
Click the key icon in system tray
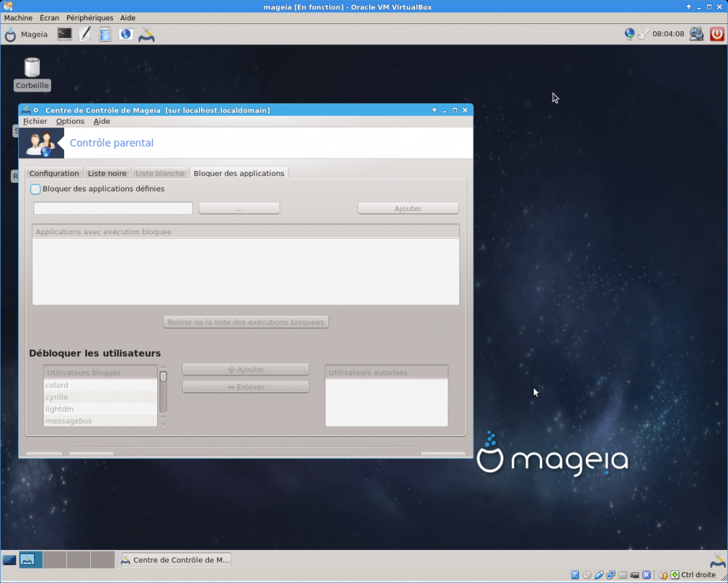pyautogui.click(x=643, y=34)
